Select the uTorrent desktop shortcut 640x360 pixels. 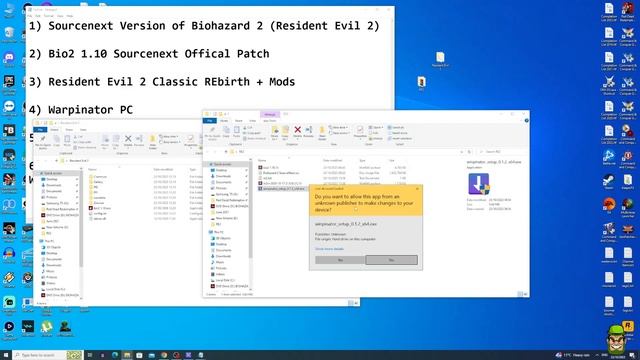pyautogui.click(x=47, y=329)
